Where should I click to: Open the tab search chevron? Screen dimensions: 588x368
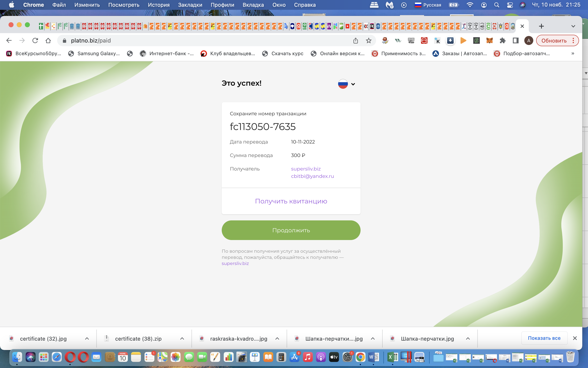573,26
